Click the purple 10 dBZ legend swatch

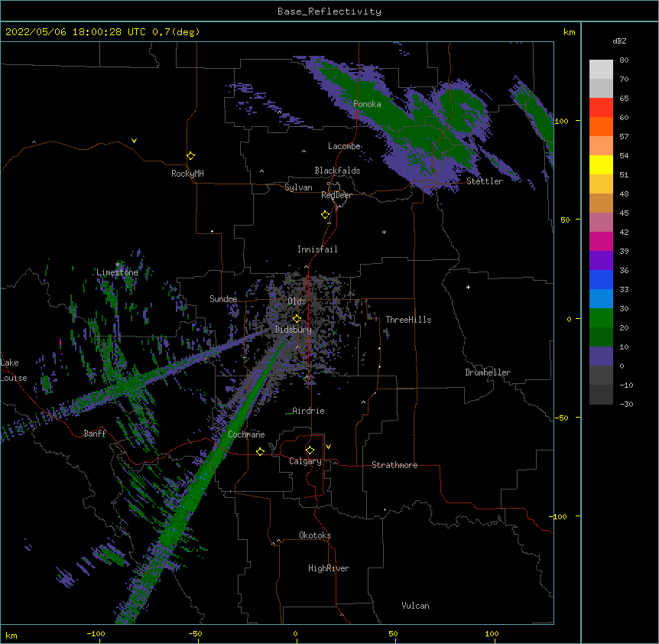pos(601,356)
